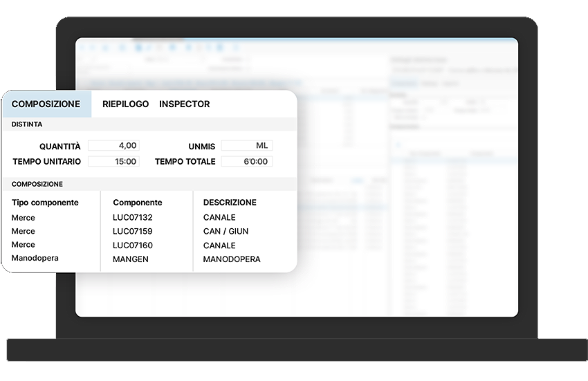Switch to the COMPOSIZIONE tab
The image size is (588, 381).
pos(46,104)
